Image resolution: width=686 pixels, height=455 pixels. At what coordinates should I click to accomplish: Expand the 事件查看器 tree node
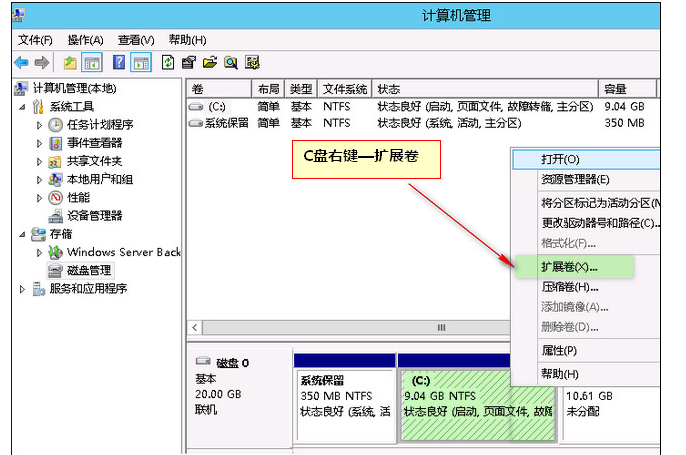[x=40, y=143]
